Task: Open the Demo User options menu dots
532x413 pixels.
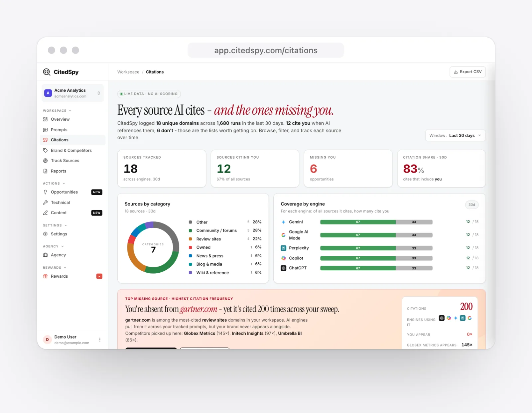Action: tap(100, 340)
